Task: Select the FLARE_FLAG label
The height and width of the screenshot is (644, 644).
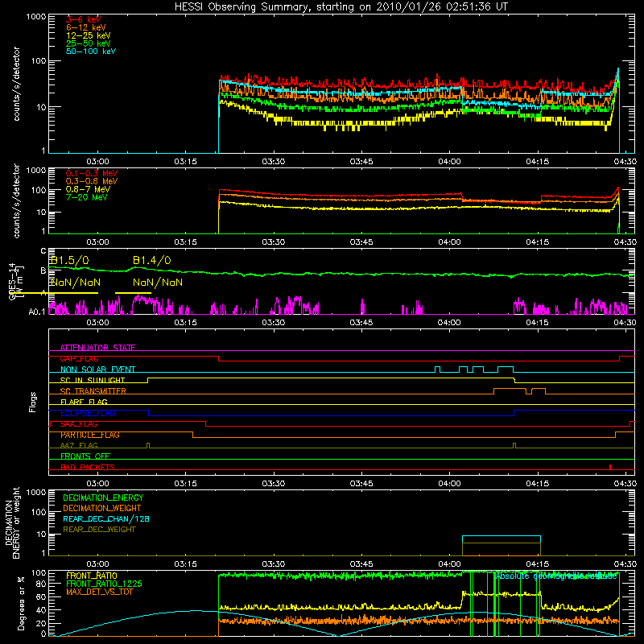Action: point(84,402)
